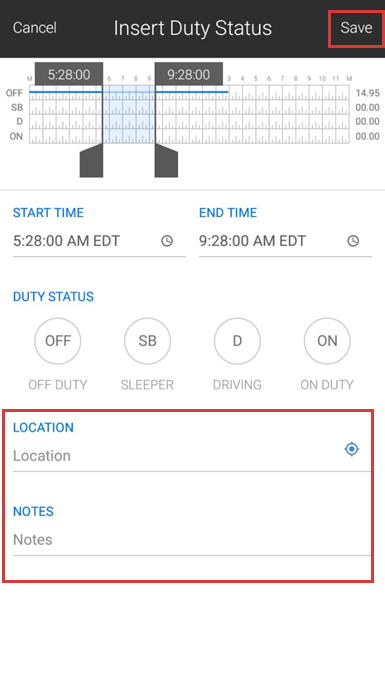Click the 5:28:00 AM EDT start time field
This screenshot has height=695, width=385.
point(99,241)
